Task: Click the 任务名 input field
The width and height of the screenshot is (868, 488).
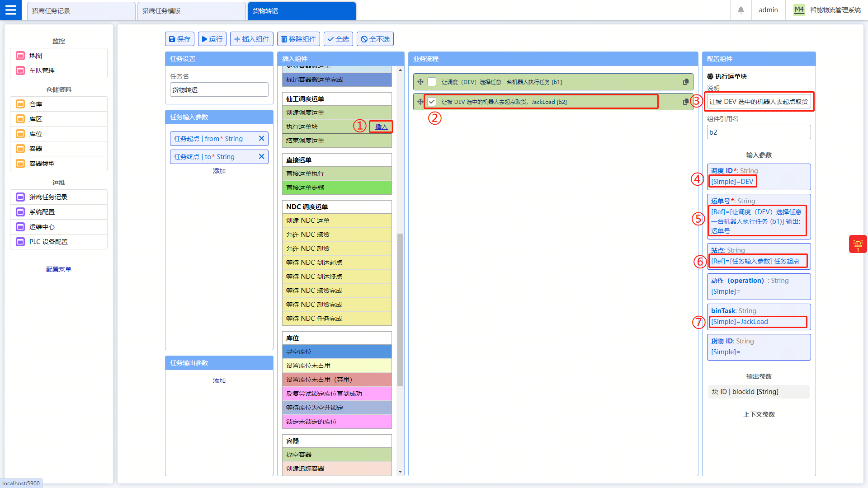Action: click(x=219, y=89)
